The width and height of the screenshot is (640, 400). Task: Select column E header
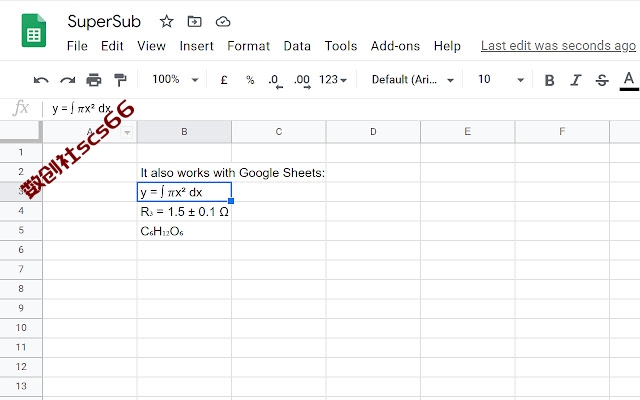point(468,132)
